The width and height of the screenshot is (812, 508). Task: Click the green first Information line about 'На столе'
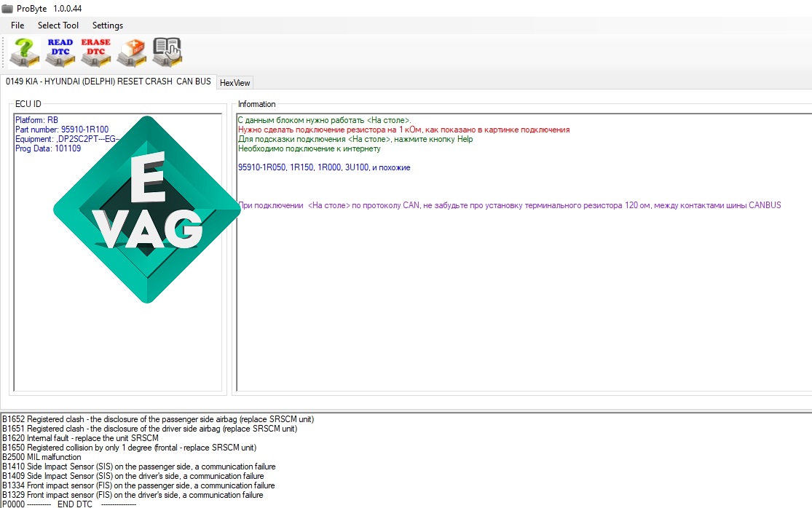tap(324, 120)
